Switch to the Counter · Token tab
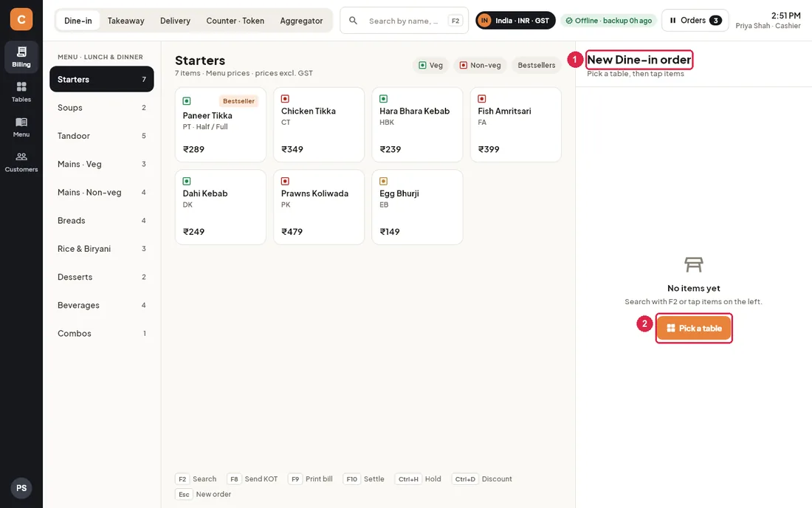This screenshot has width=812, height=508. [x=235, y=21]
